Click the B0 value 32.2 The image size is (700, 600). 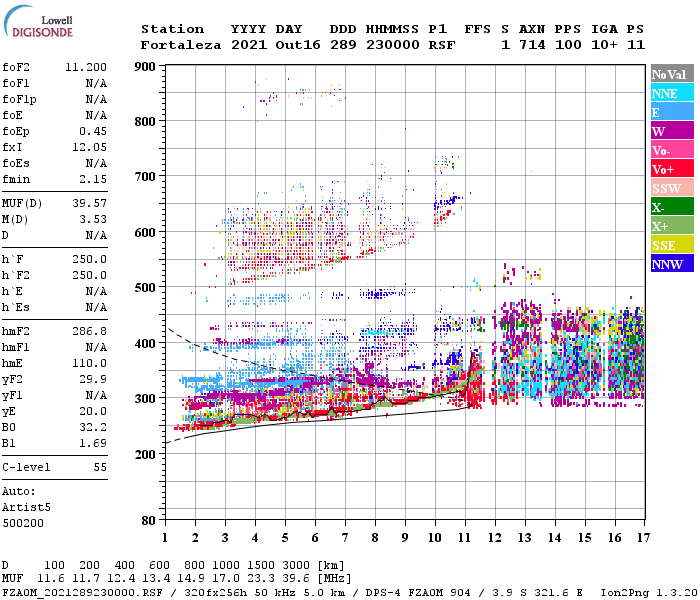tap(93, 427)
